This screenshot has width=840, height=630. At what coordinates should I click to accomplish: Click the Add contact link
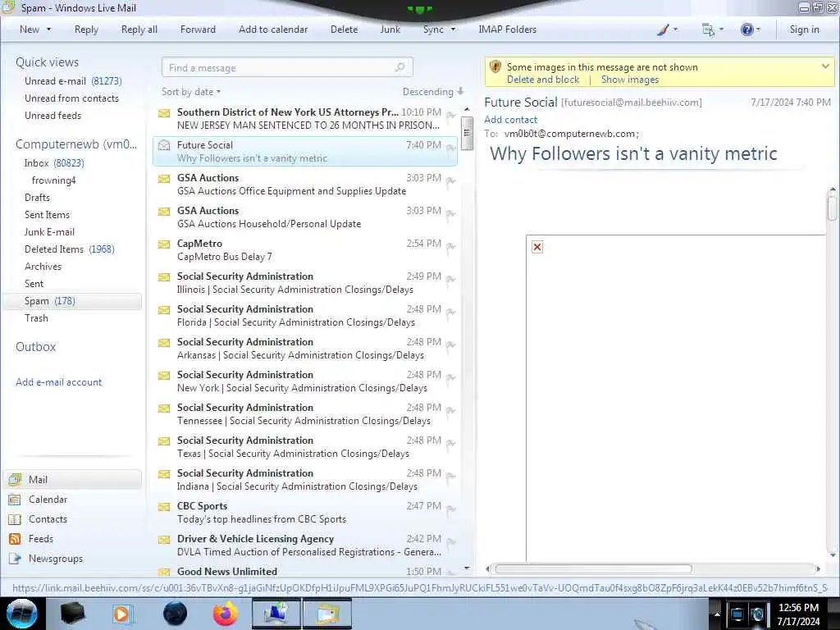510,120
